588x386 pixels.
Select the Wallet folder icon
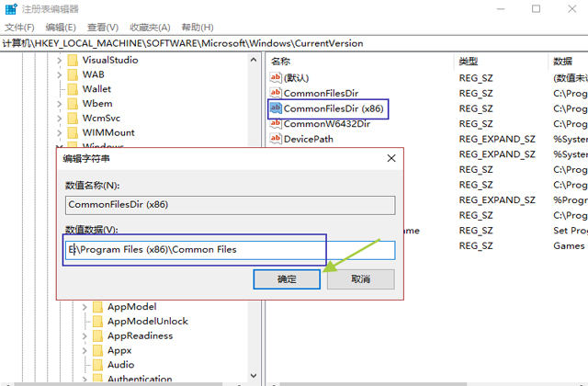[73, 89]
